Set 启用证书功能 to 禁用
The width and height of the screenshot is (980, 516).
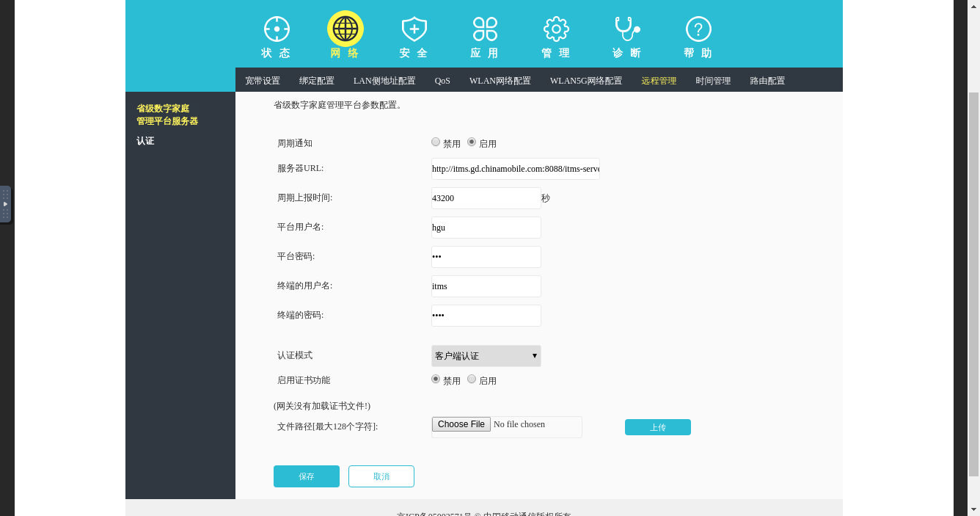[x=436, y=379]
